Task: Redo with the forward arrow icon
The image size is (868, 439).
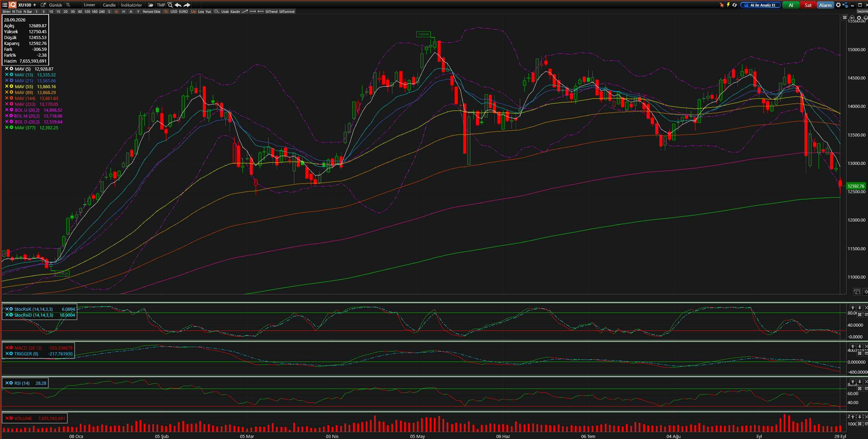Action: tap(187, 5)
